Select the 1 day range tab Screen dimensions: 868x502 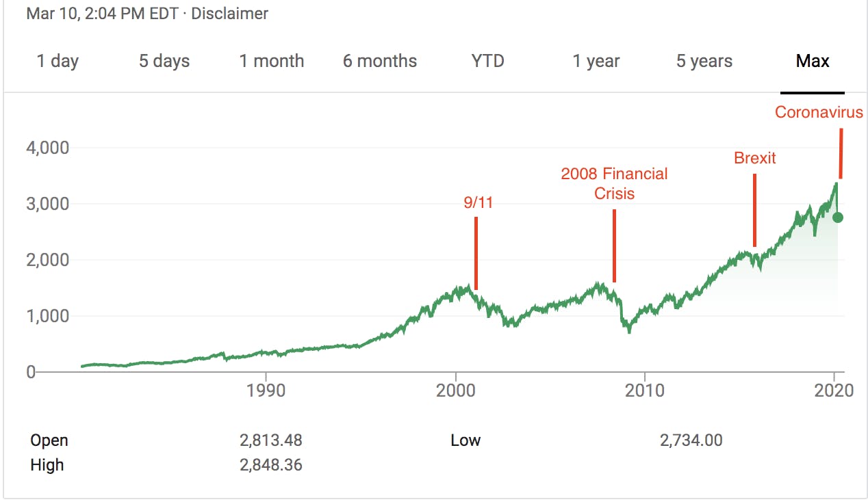pos(58,61)
